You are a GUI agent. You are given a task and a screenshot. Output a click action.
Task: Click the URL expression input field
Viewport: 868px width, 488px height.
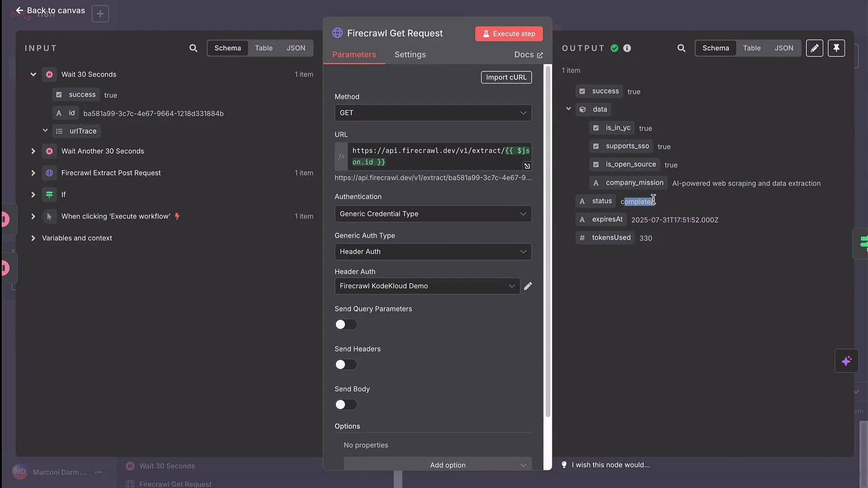coord(439,156)
